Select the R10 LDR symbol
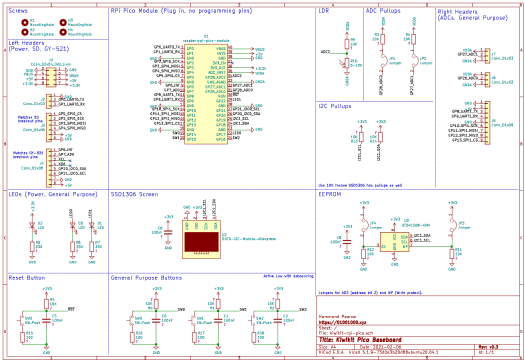 (x=347, y=63)
